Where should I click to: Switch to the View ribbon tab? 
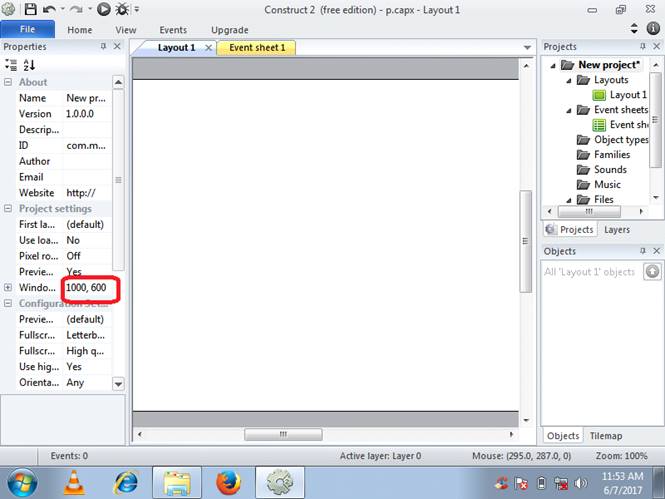point(126,30)
